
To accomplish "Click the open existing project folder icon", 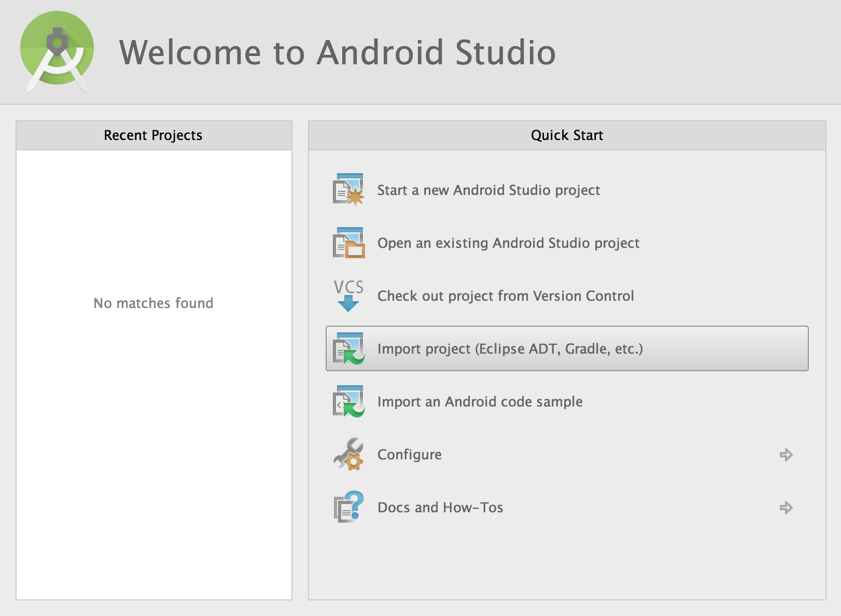I will point(348,243).
